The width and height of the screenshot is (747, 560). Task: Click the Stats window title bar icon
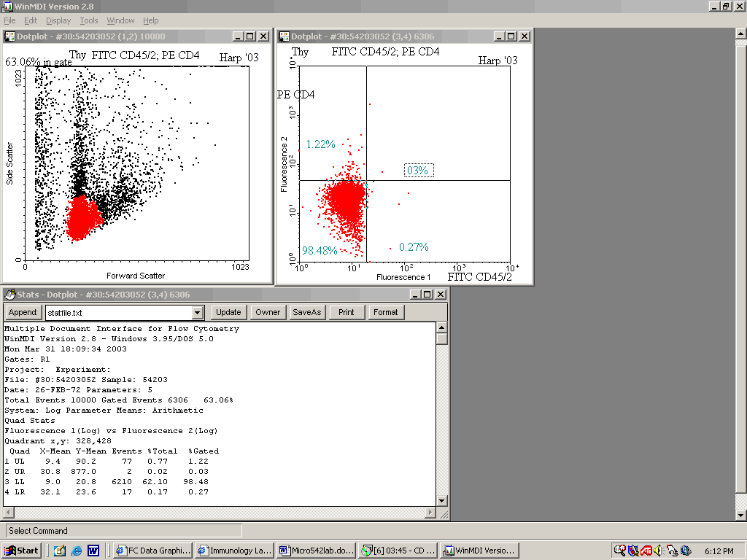[x=10, y=295]
